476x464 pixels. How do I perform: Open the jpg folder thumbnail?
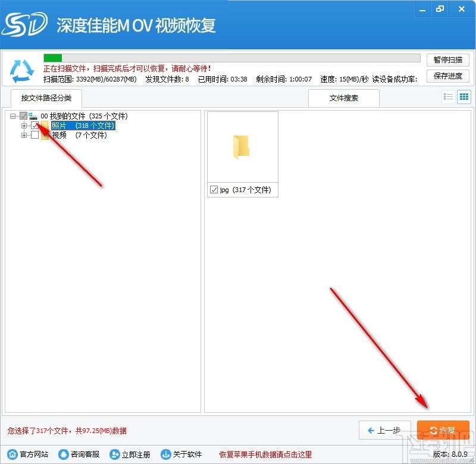(242, 147)
